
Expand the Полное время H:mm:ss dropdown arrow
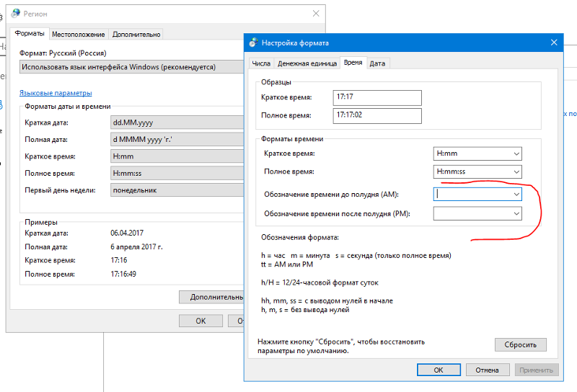(x=515, y=171)
